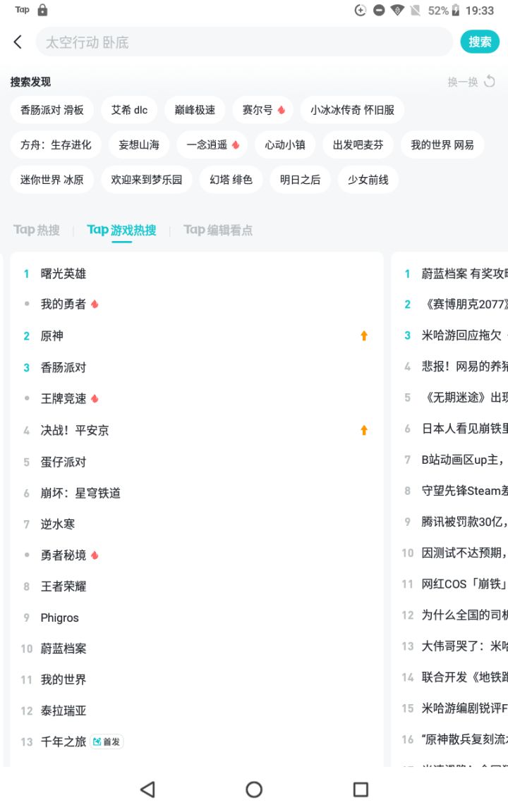Open Tap 编辑看点 tab
Screen dimensions: 508x812
click(x=218, y=230)
